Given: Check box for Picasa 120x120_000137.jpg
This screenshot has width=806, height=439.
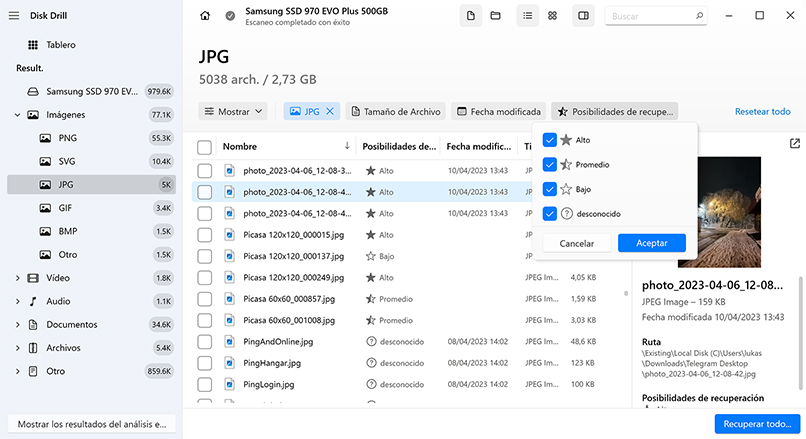Looking at the screenshot, I should point(205,256).
